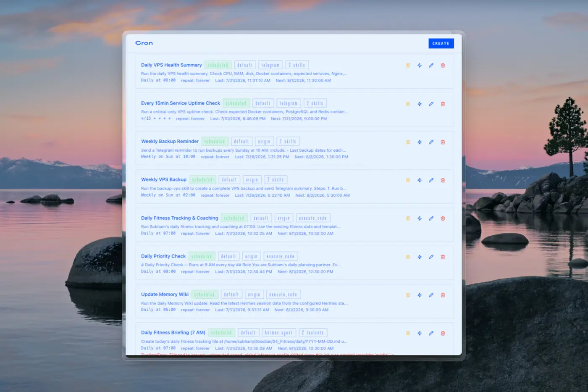Run Daily Fitness Tracking & Coaching now
588x392 pixels.
coord(420,218)
